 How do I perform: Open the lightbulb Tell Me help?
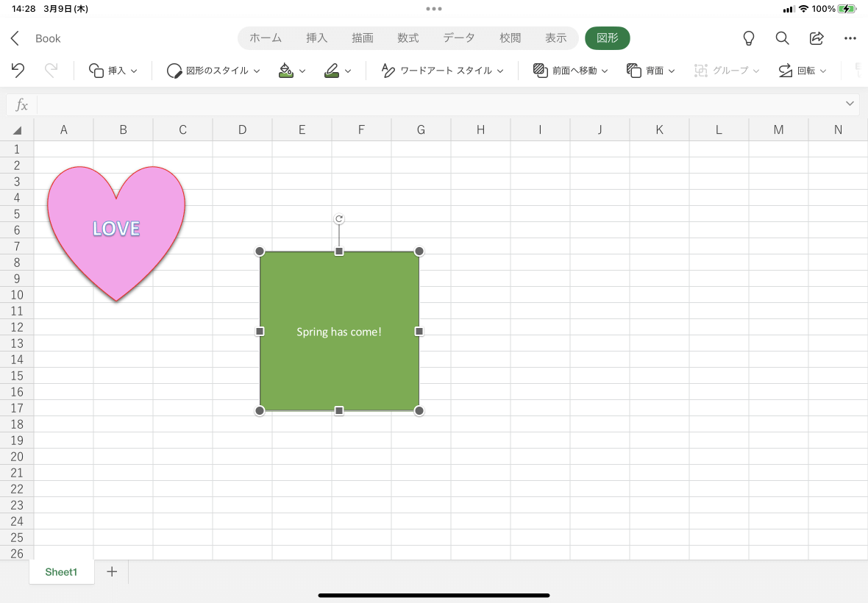(x=748, y=38)
